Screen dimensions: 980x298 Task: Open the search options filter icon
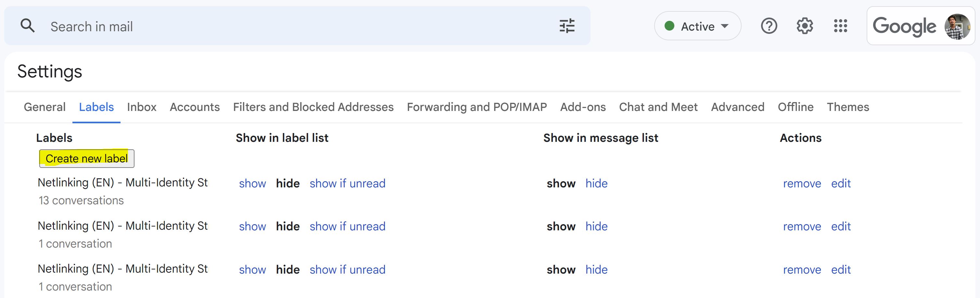[567, 26]
